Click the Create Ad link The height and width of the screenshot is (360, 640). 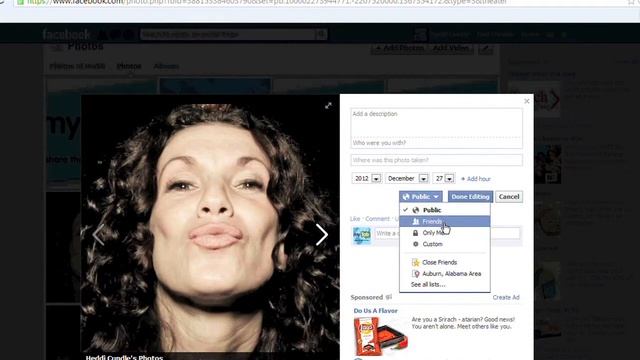click(x=506, y=298)
